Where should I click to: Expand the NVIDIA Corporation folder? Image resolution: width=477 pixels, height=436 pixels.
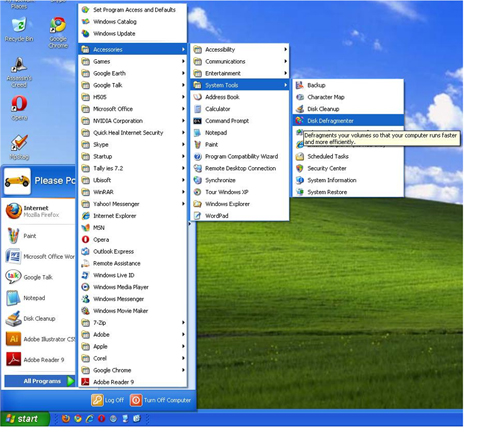(132, 121)
